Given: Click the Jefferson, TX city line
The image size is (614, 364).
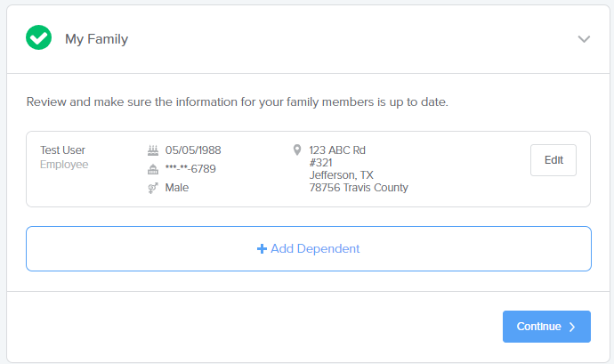Looking at the screenshot, I should (x=342, y=175).
